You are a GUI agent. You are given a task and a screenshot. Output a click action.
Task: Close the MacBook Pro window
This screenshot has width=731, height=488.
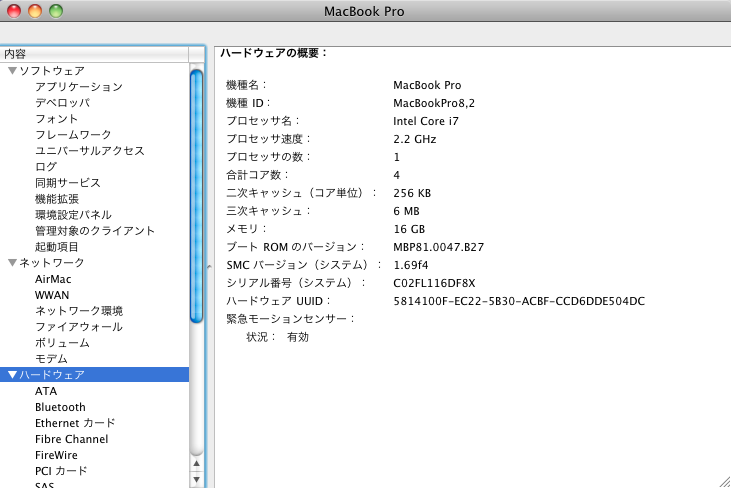pos(14,11)
